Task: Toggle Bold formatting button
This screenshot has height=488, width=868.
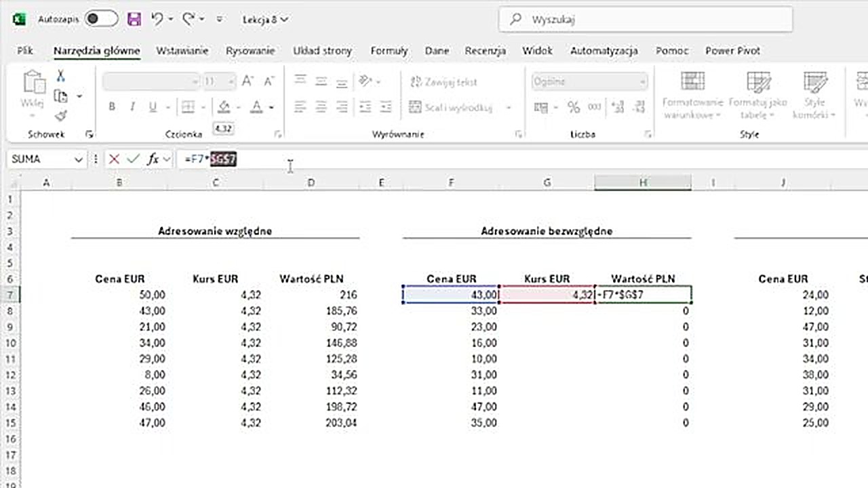Action: tap(112, 107)
